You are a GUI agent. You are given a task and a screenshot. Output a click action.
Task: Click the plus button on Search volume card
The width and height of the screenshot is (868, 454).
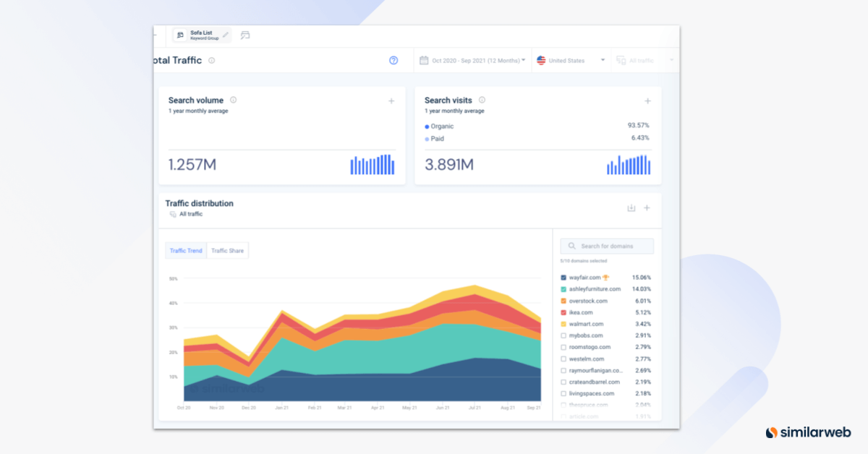pos(391,101)
